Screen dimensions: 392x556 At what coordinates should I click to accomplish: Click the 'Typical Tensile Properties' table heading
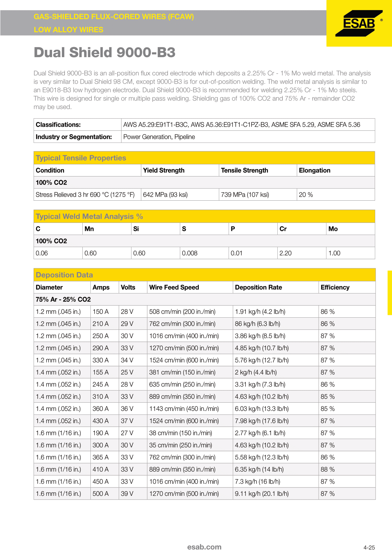(x=204, y=158)
